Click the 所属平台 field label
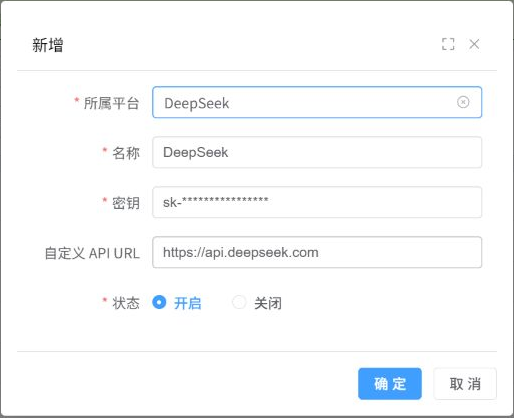The image size is (514, 418). pos(111,103)
